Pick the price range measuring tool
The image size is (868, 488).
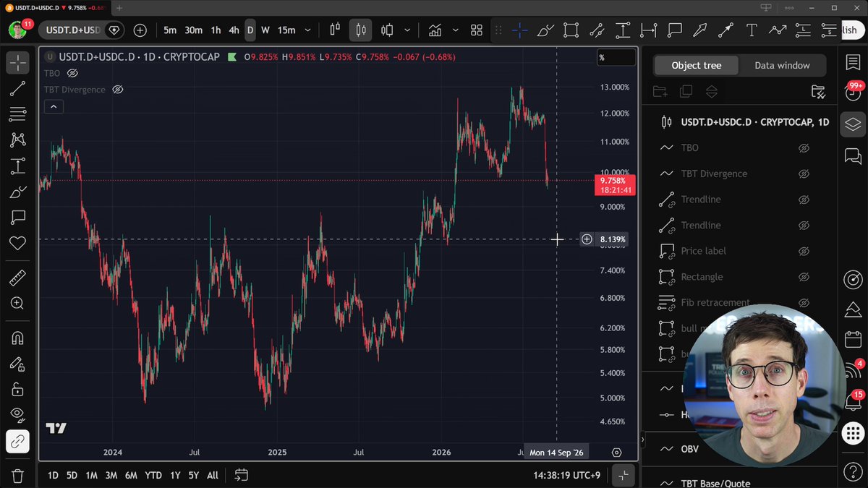click(623, 30)
